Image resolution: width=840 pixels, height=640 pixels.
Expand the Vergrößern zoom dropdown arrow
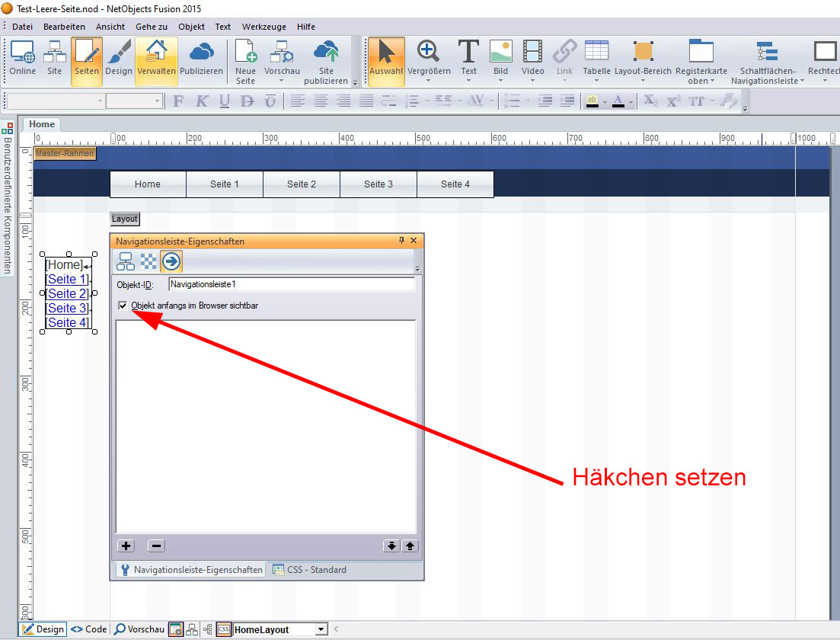(429, 81)
